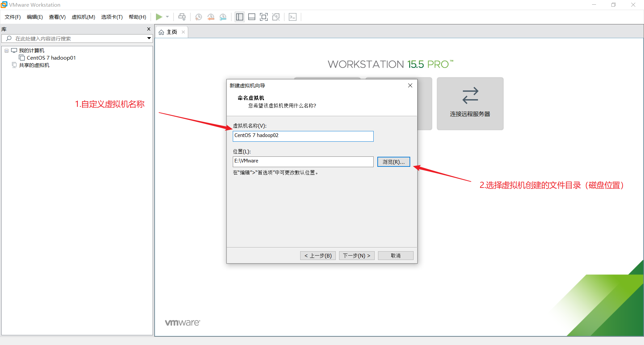
Task: Click the VM icon beside CentOS 7 hadoop01
Action: click(22, 58)
